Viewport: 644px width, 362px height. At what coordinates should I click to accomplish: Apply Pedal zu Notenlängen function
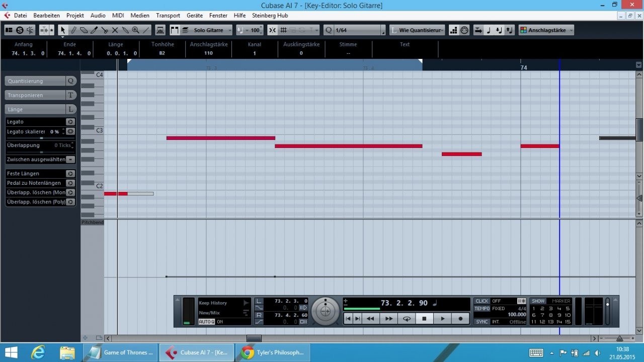(x=70, y=183)
